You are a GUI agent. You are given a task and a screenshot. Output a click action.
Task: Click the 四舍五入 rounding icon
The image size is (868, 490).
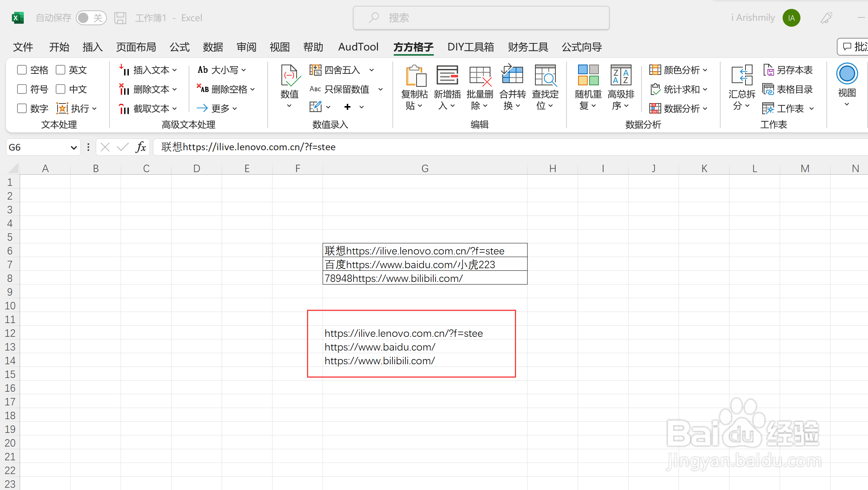click(x=315, y=70)
